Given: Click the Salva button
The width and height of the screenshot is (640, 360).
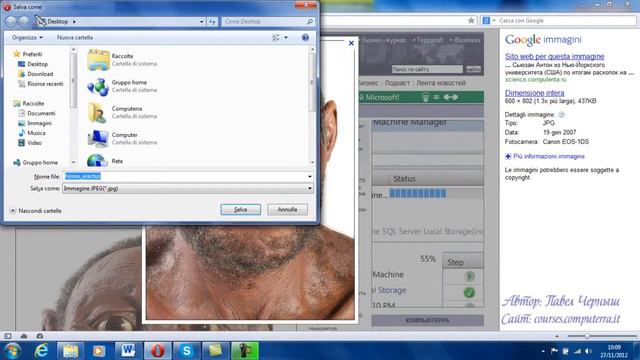Looking at the screenshot, I should [240, 209].
